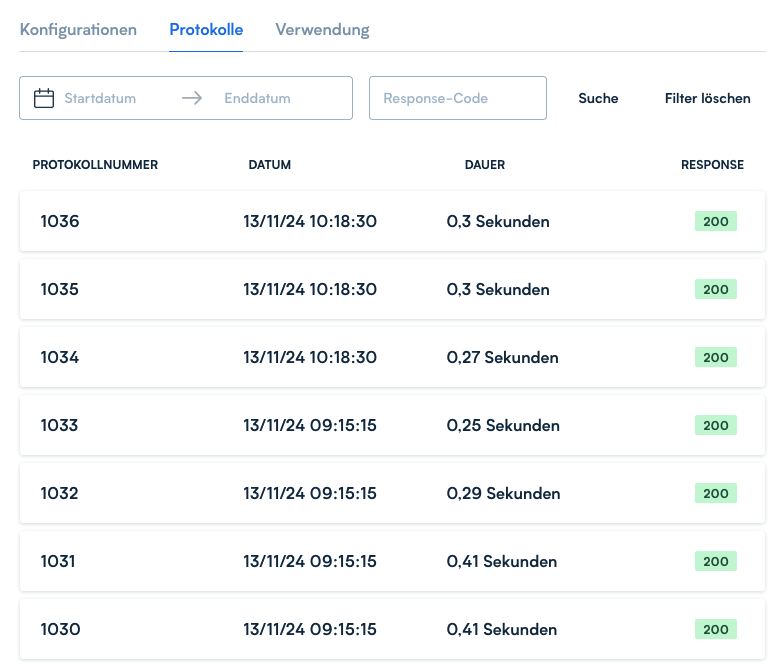This screenshot has height=664, width=776.
Task: Click the Startdatum field
Action: click(x=100, y=98)
